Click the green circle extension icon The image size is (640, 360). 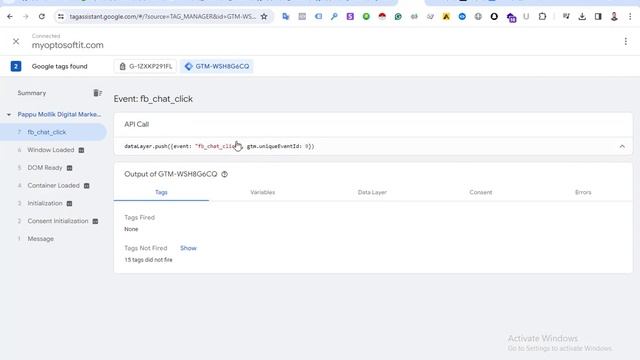366,17
